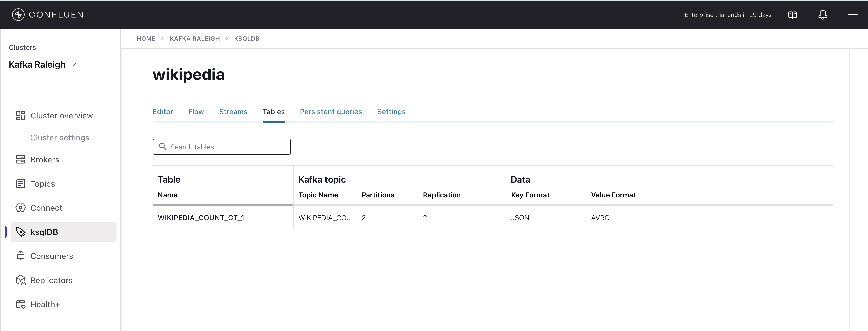Open the Flow tab

pos(196,112)
